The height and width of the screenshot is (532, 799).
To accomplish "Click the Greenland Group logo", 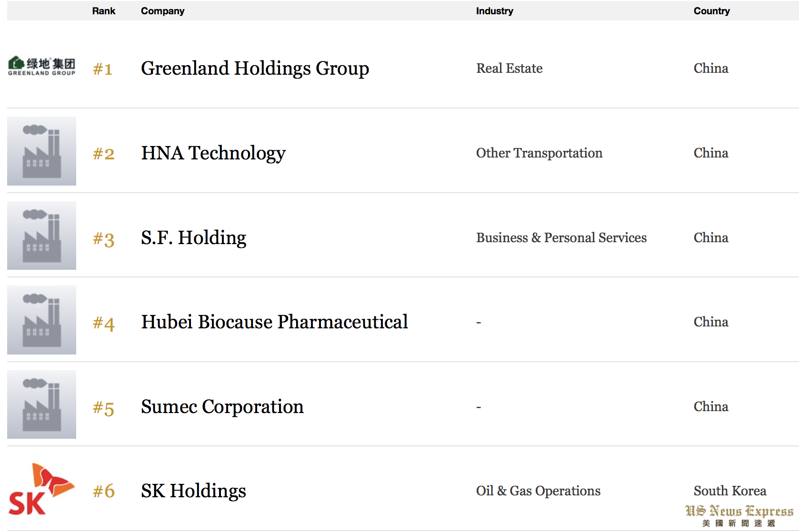I will (42, 66).
